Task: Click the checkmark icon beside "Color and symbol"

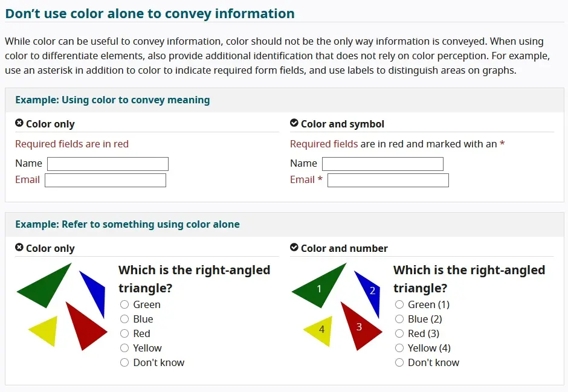Action: pyautogui.click(x=294, y=124)
